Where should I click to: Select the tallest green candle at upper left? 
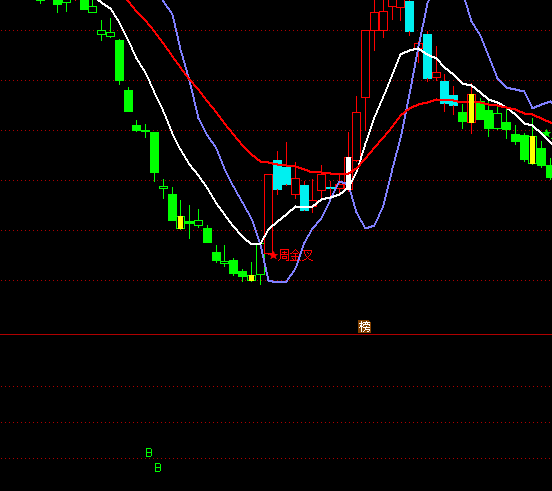(120, 61)
